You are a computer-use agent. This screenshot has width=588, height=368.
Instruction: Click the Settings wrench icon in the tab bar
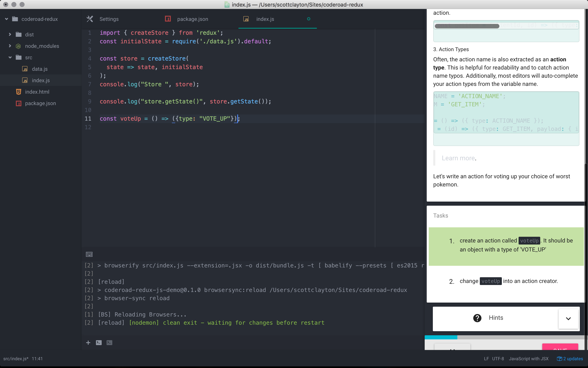pos(90,19)
